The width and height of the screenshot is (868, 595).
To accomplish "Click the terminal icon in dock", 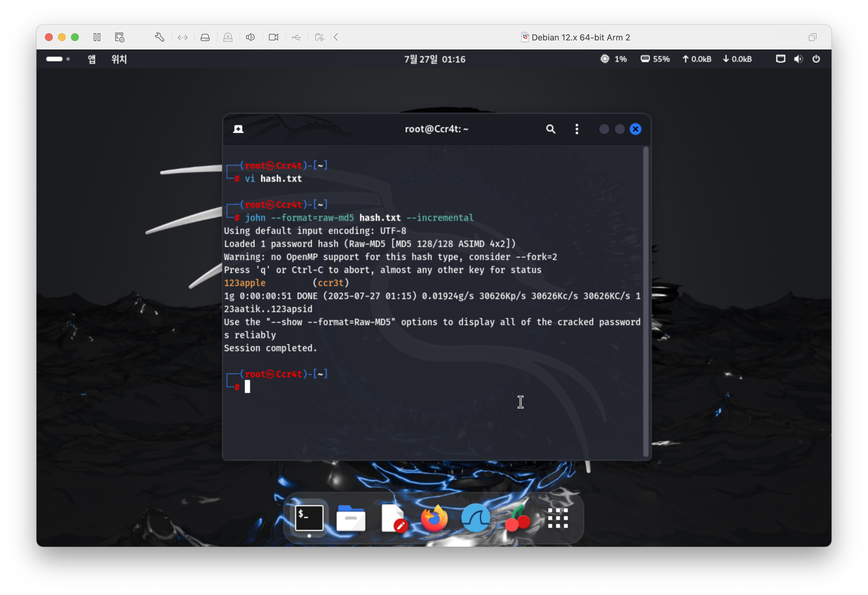I will (309, 518).
